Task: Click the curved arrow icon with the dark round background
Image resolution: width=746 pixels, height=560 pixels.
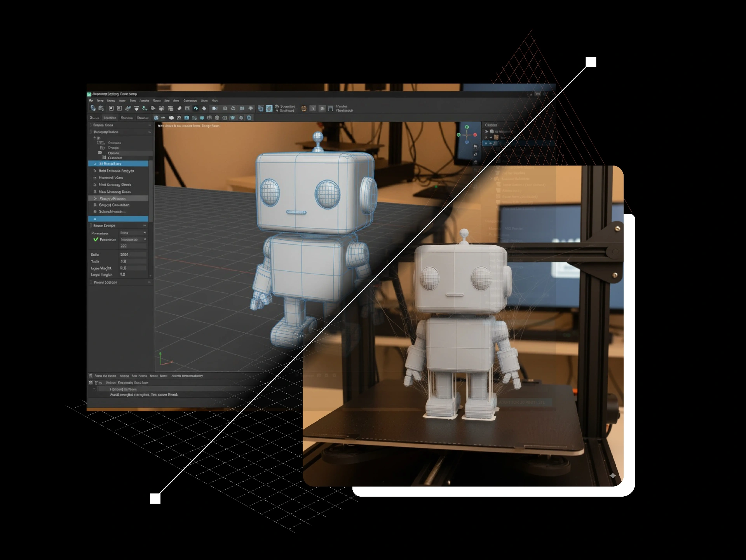Action: coord(196,108)
